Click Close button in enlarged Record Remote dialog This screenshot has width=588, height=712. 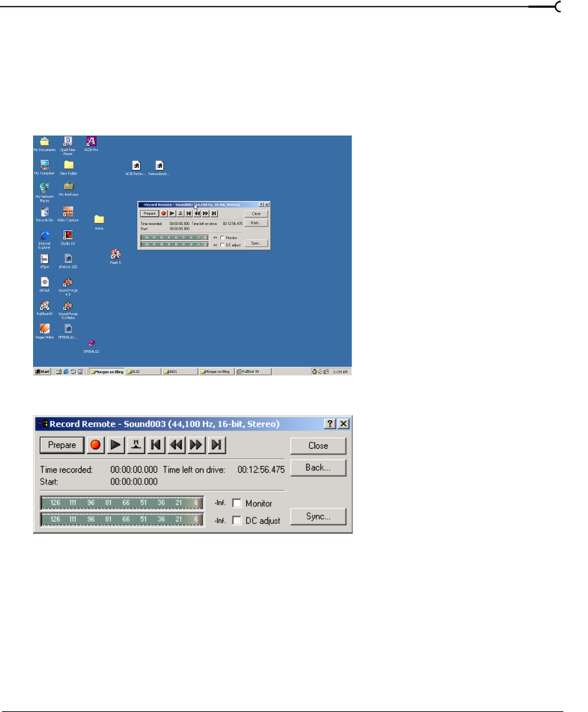coord(318,446)
